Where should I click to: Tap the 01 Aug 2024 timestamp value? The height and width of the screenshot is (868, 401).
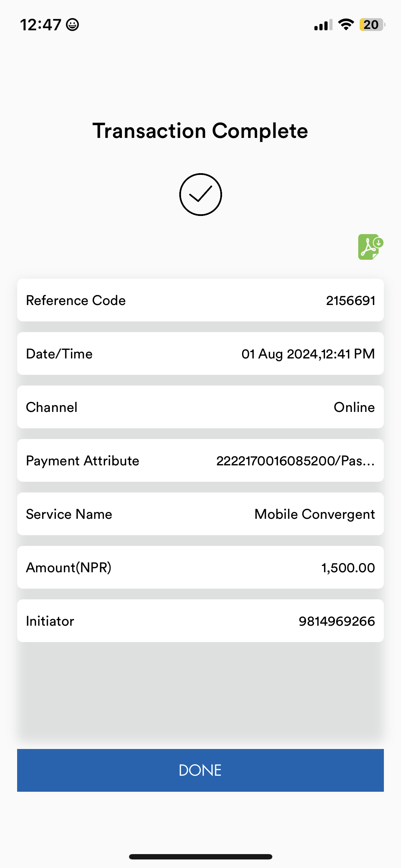(308, 354)
